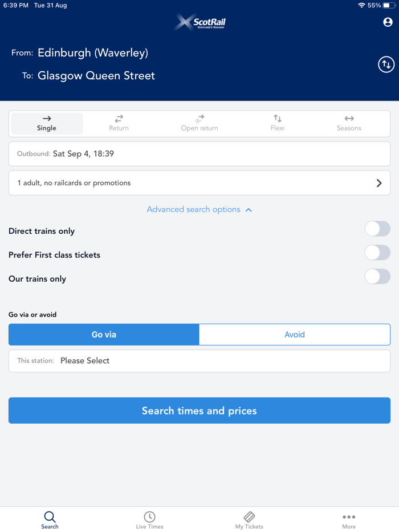Select the Single journey type icon
This screenshot has height=532, width=399.
click(x=46, y=120)
